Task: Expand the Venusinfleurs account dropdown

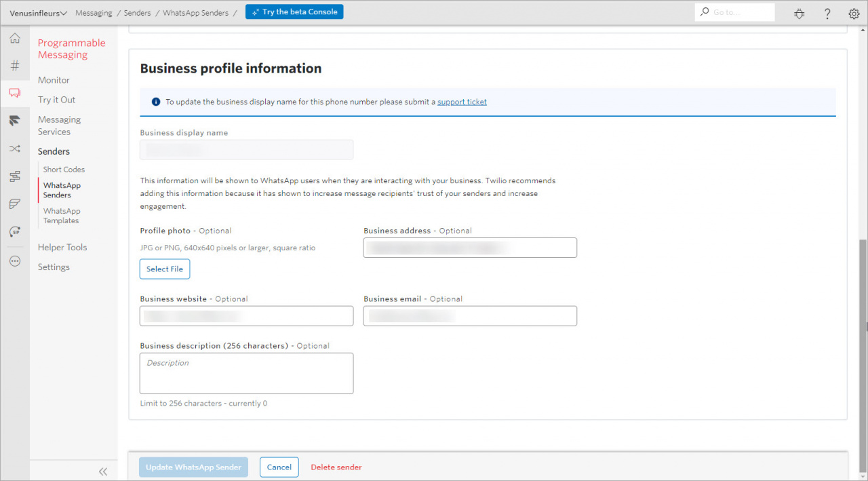Action: point(38,13)
